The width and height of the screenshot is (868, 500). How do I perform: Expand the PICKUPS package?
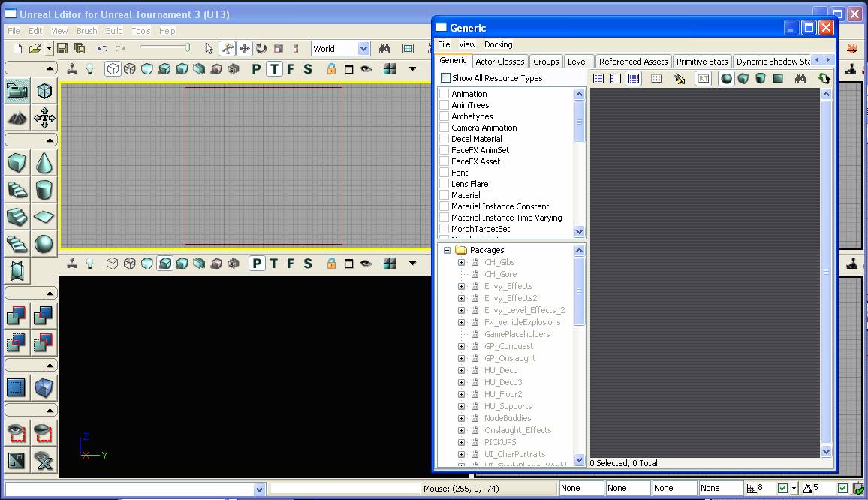[461, 442]
